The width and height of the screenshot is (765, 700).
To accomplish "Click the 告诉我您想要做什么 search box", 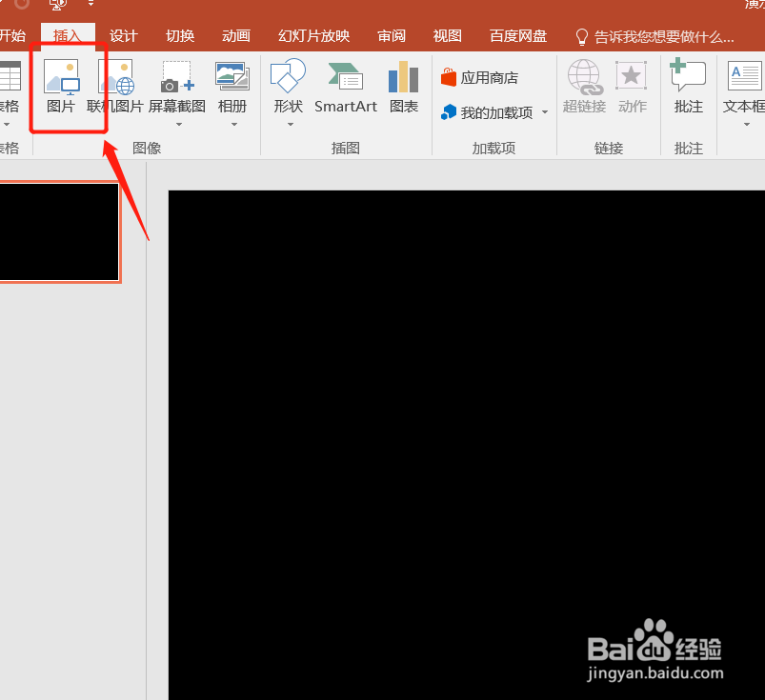I will 655,36.
